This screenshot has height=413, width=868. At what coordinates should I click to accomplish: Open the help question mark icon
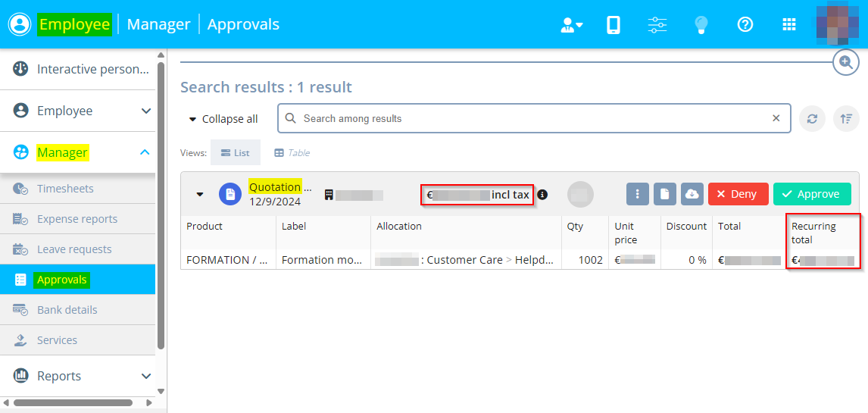click(x=745, y=25)
